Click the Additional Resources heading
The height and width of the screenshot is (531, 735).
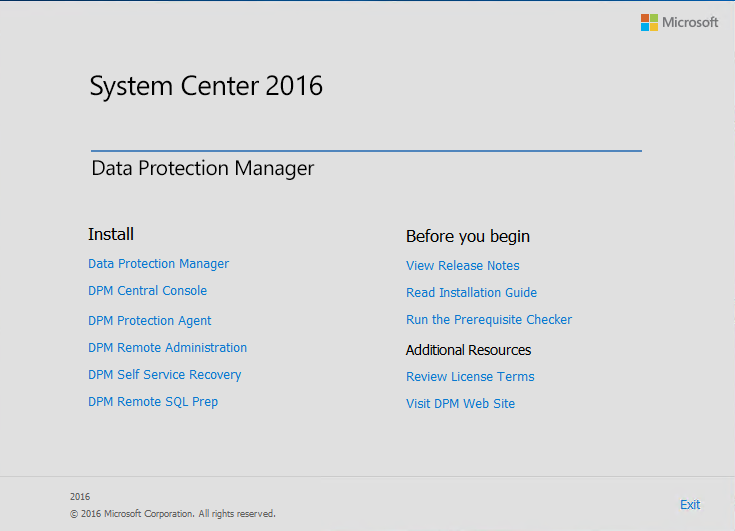(468, 350)
